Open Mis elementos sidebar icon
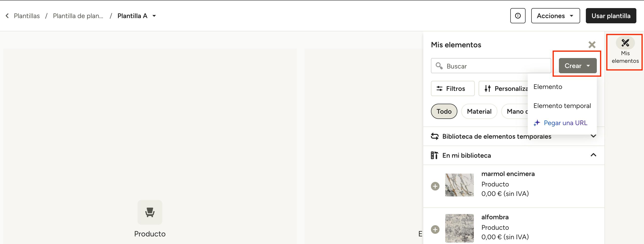Viewport: 644px width, 244px height. point(625,43)
